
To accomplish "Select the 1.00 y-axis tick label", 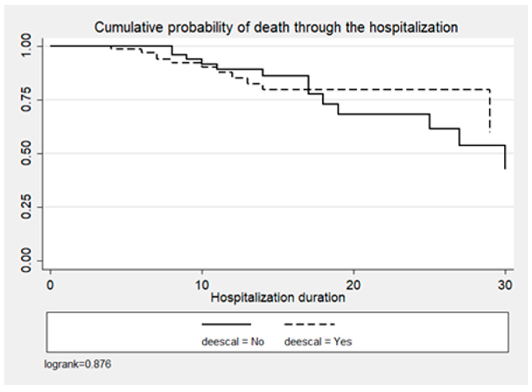I will click(x=27, y=46).
